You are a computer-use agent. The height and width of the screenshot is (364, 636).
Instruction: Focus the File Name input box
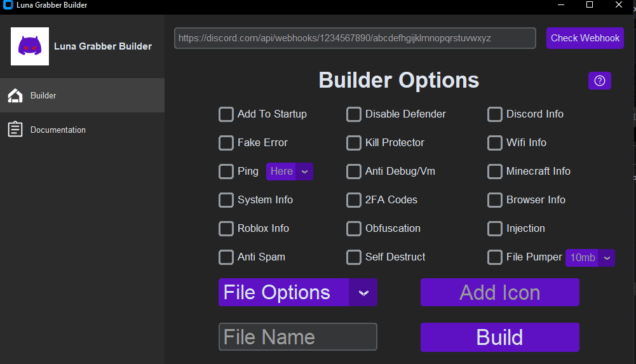point(297,337)
